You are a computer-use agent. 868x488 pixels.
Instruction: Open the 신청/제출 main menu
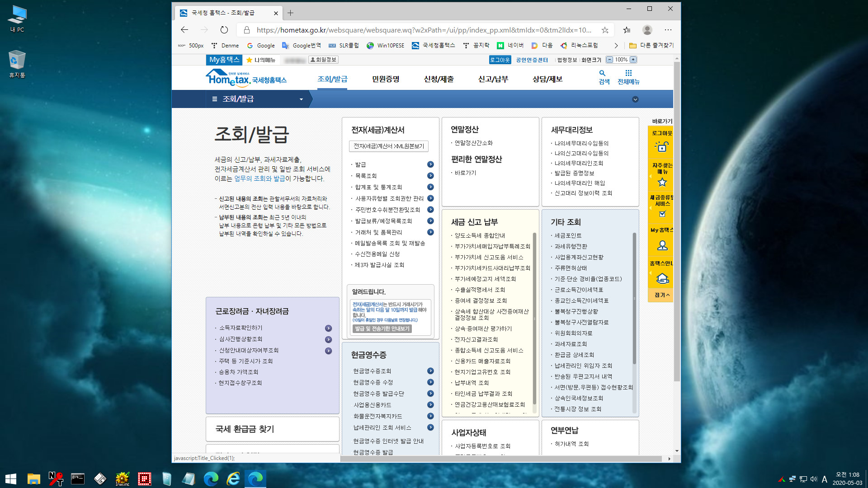click(439, 79)
